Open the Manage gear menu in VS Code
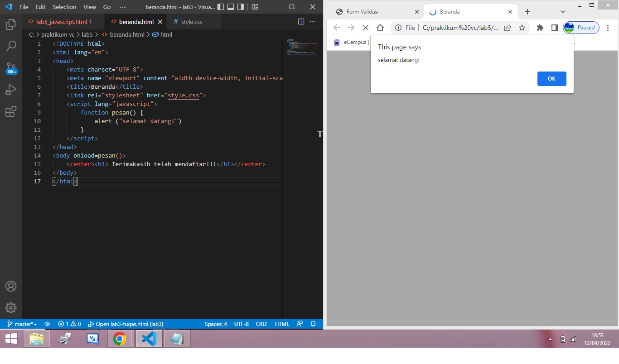Image resolution: width=619 pixels, height=364 pixels. click(11, 308)
